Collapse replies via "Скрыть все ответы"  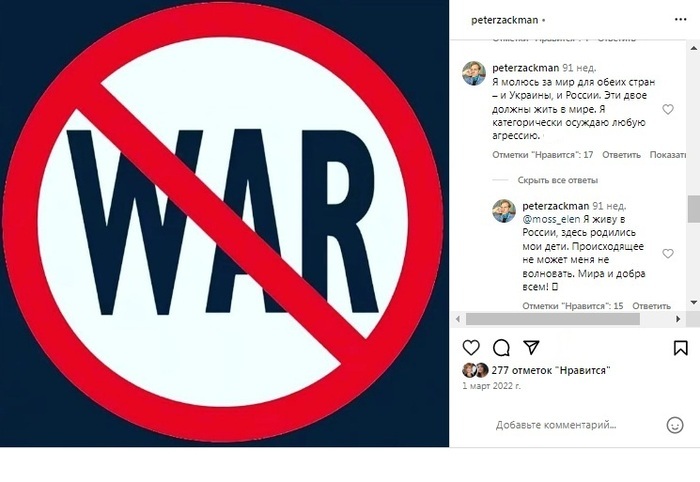(x=557, y=180)
